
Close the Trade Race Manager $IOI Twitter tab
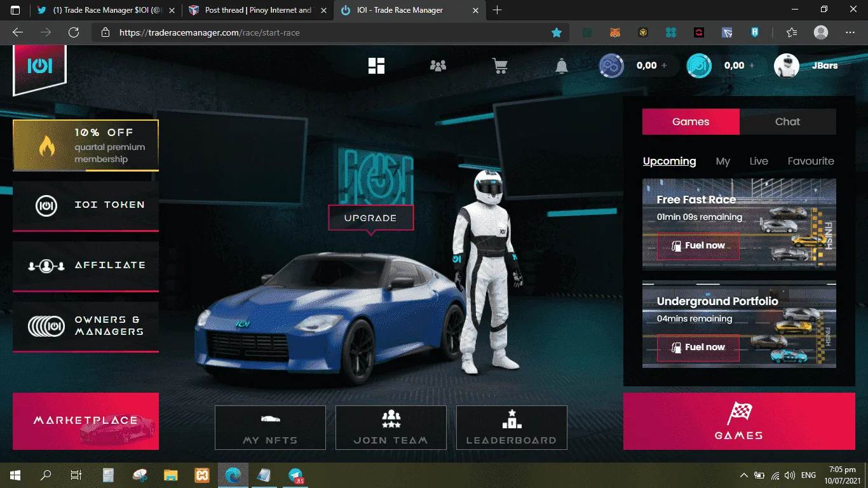pos(172,10)
